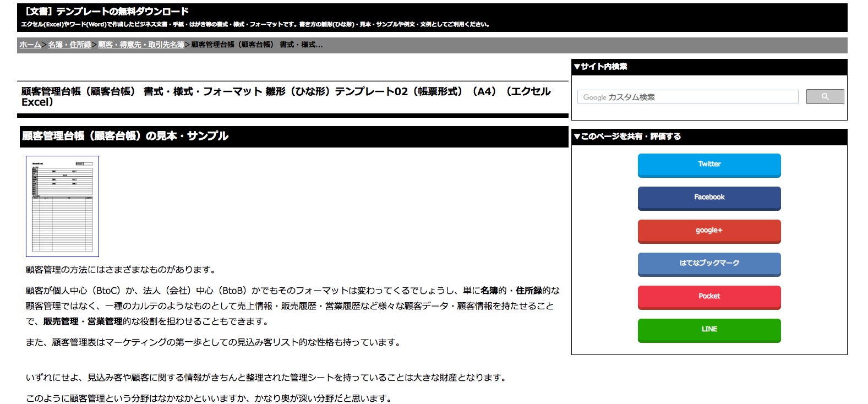Open 名簿・住所録 breadcrumb link
This screenshot has height=404, width=868.
pos(69,45)
